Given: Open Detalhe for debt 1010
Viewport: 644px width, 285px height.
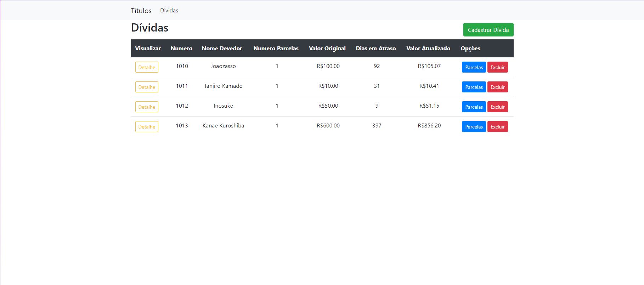Looking at the screenshot, I should tap(147, 67).
